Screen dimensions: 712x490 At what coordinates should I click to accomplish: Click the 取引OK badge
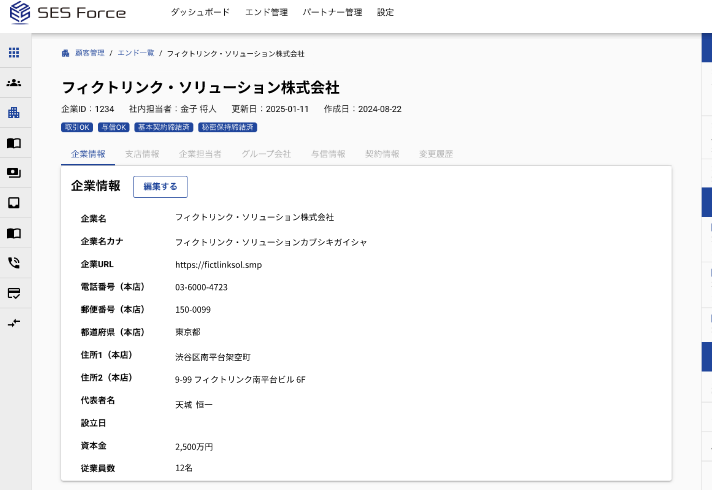click(77, 127)
